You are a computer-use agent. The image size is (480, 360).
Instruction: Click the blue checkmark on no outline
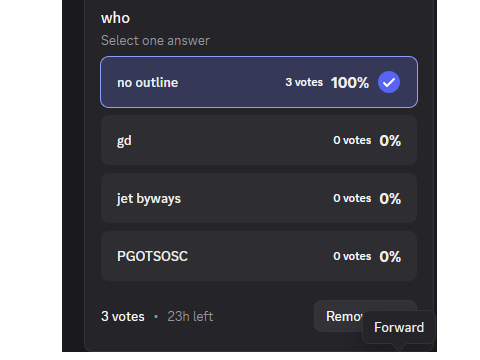click(389, 82)
